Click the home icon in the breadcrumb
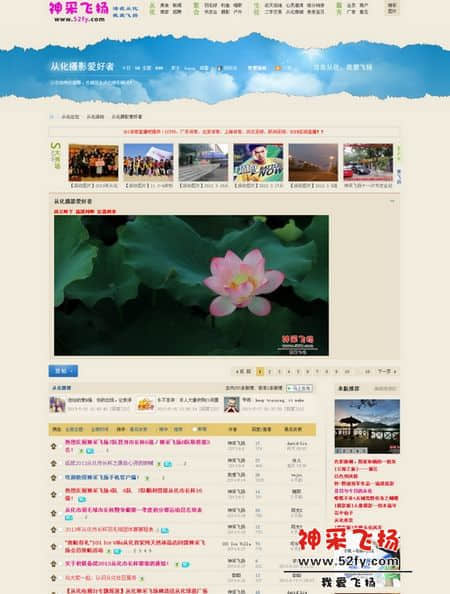 (52, 117)
